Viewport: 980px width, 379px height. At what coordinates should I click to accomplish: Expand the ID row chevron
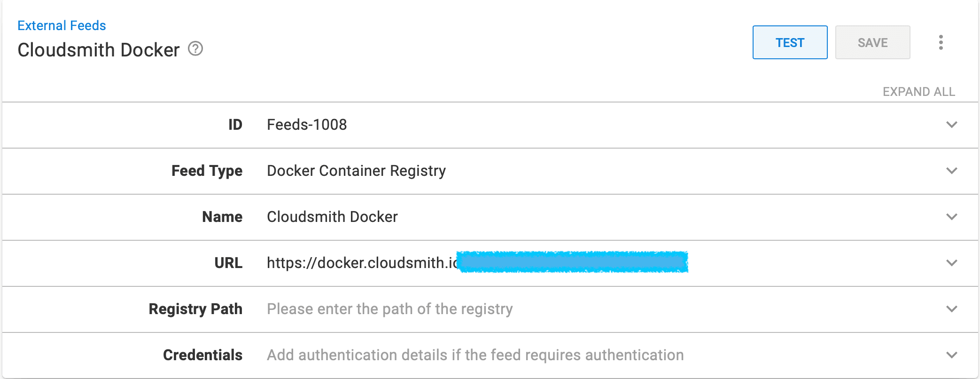click(952, 125)
